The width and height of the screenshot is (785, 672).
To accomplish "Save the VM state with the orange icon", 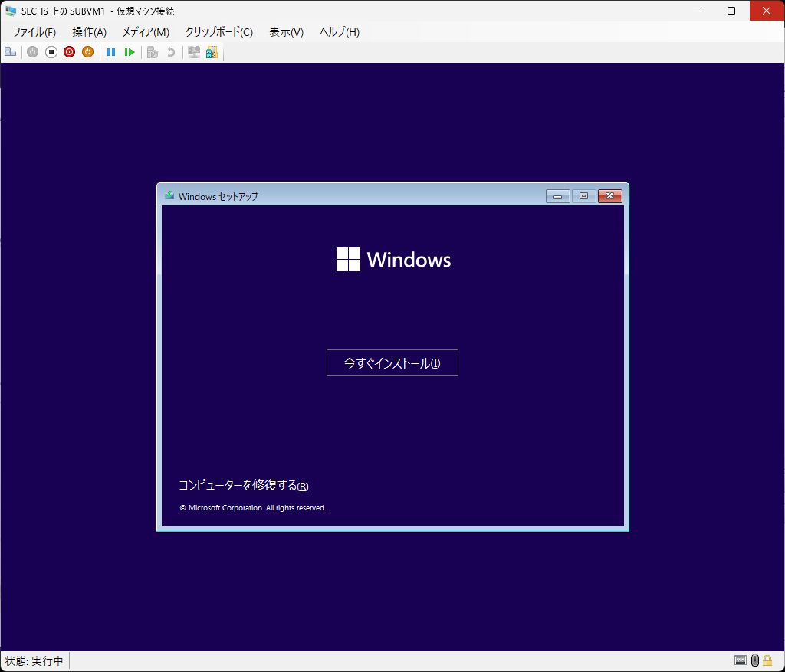I will click(87, 52).
